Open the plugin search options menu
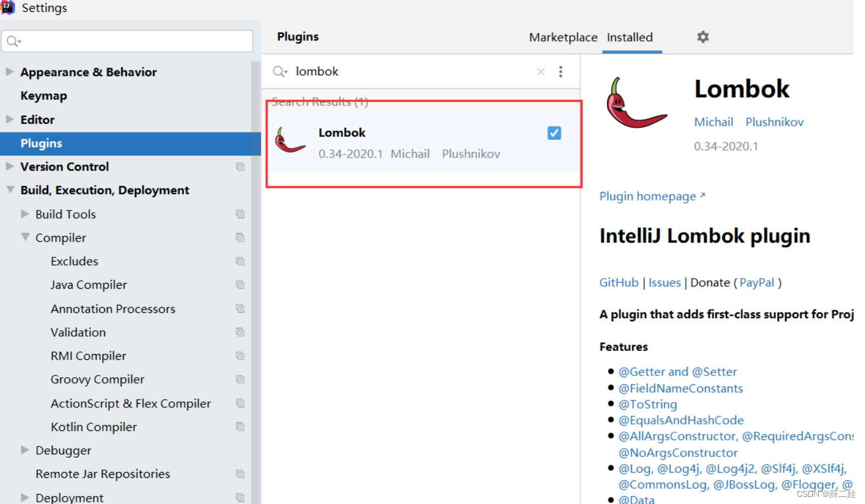865x504 pixels. pos(561,72)
